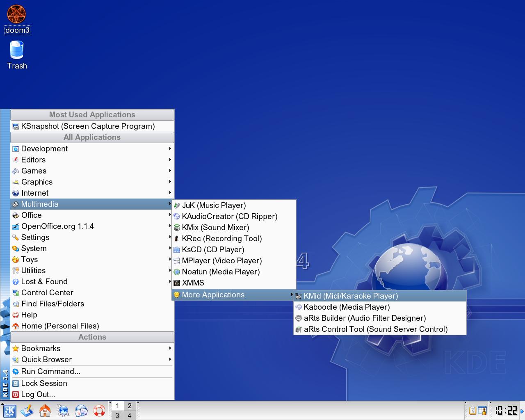
Task: Open the Office menu entry
Action: click(92, 215)
